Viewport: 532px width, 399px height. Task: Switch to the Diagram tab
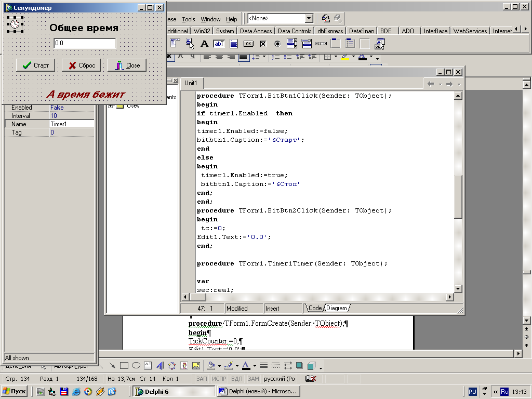pos(336,308)
